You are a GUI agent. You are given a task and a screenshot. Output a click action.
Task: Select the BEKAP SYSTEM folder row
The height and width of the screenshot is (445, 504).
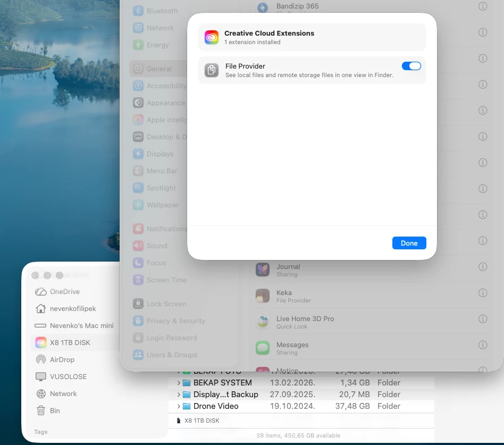tap(301, 383)
